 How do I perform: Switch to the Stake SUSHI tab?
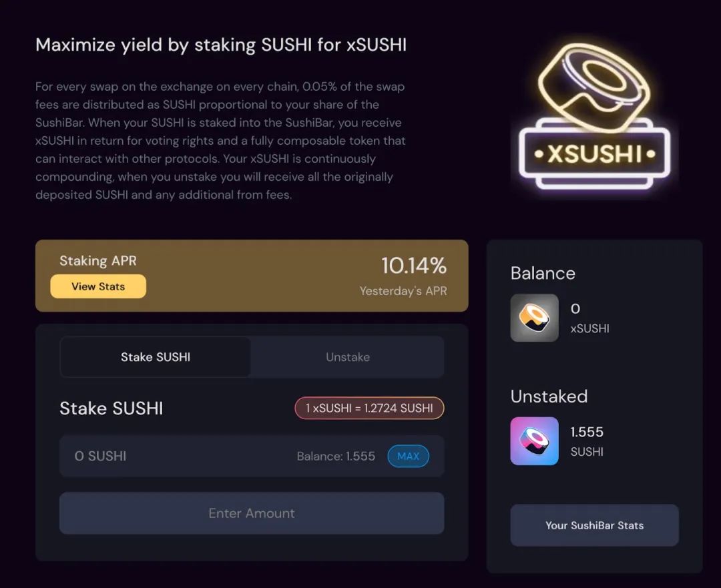coord(156,357)
